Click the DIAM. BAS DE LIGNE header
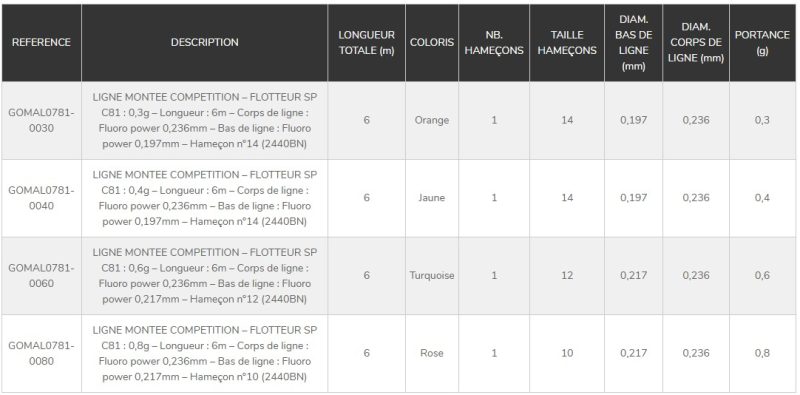The image size is (800, 395). [633, 43]
